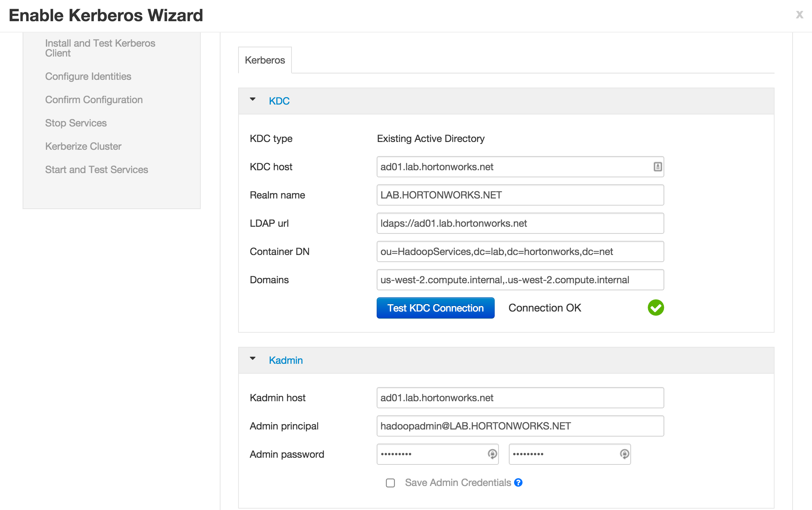Select the Kerberos tab
Screen dimensions: 812x510
tap(265, 60)
